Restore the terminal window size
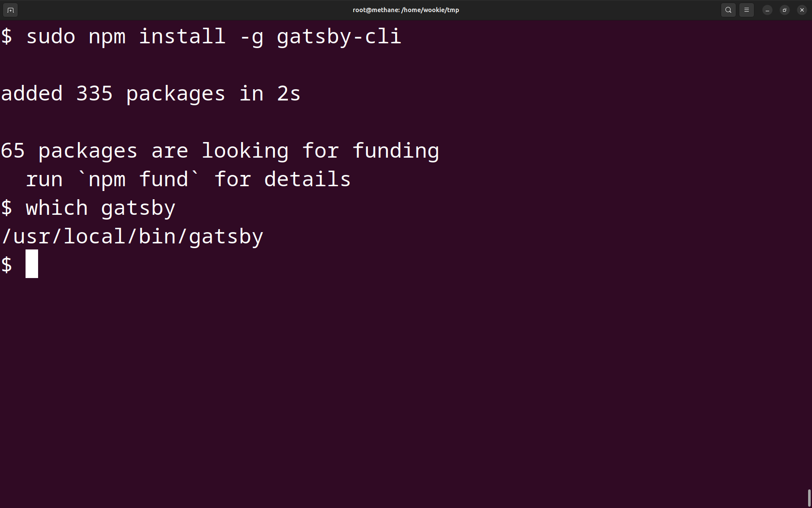The width and height of the screenshot is (812, 508). (784, 10)
